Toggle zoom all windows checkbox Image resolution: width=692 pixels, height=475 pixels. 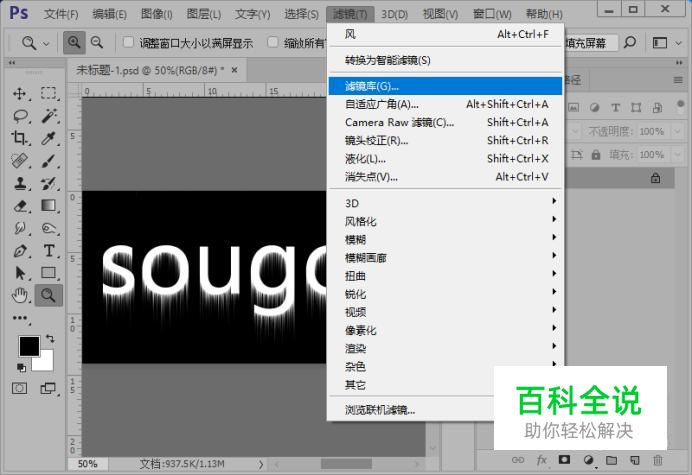(273, 42)
